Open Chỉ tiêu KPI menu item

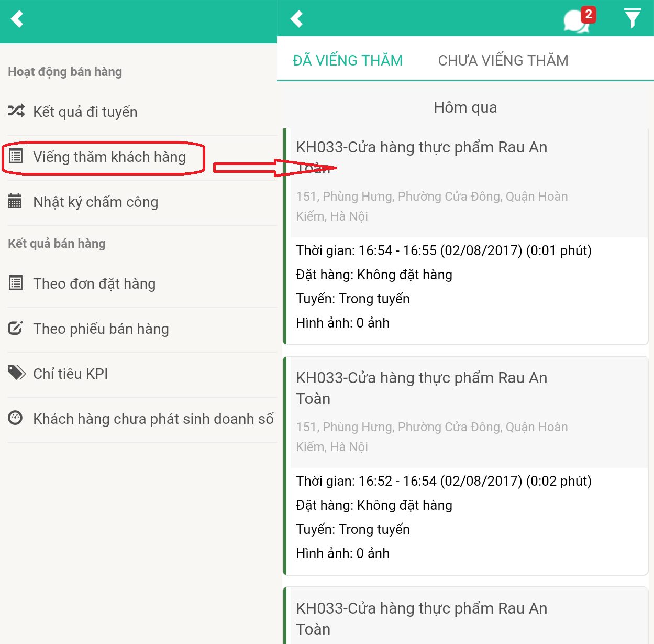[142, 374]
